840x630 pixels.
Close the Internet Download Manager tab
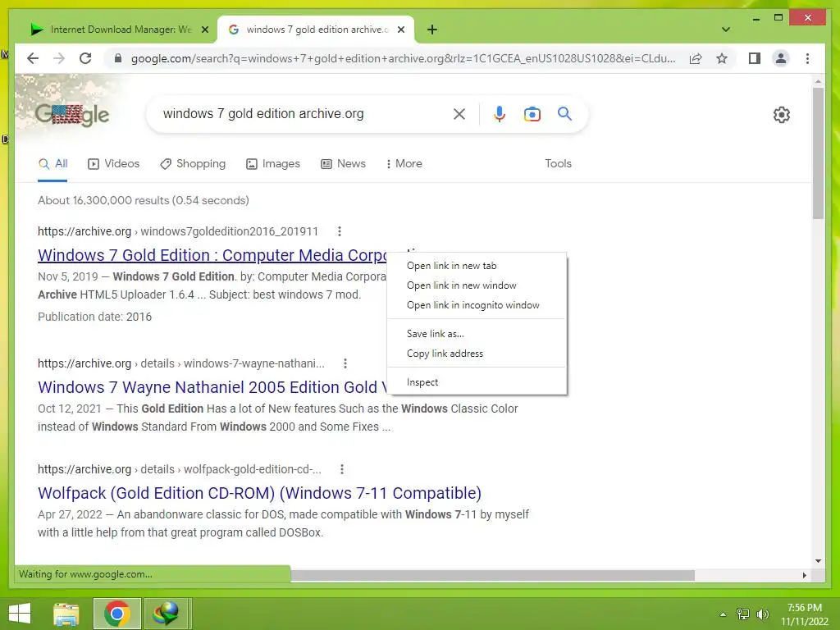pos(204,30)
